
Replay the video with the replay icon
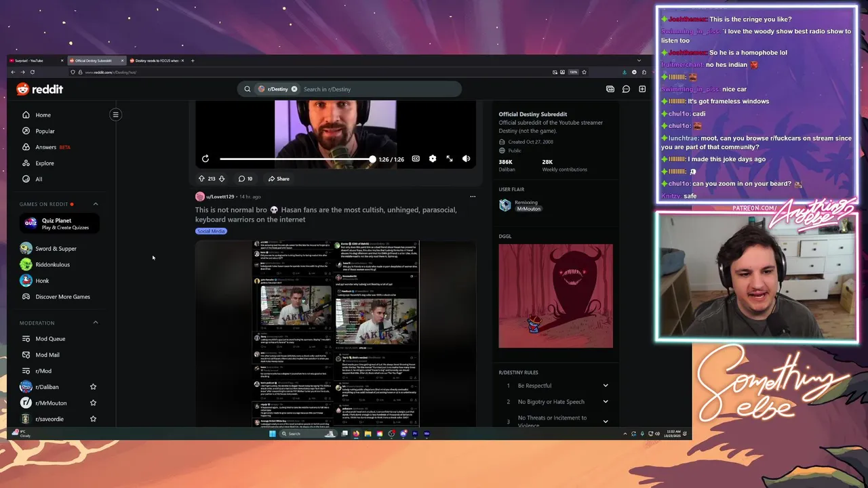205,159
